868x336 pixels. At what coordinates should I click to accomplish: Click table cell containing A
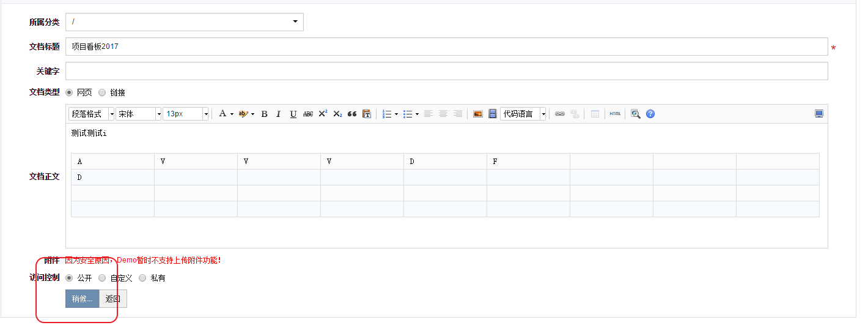tap(112, 162)
